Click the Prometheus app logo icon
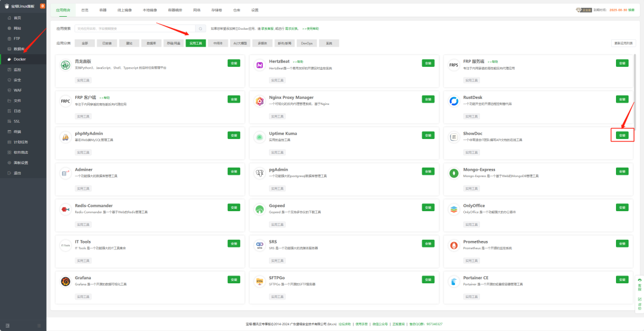Viewport: 644px width, 331px height. (x=453, y=245)
